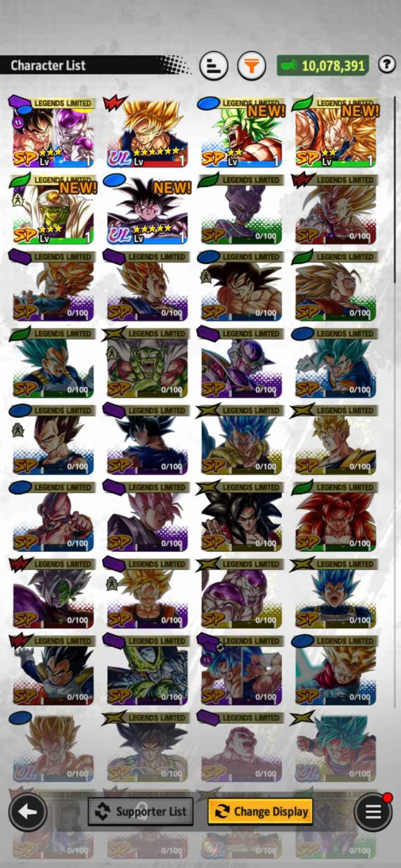Select the NEW green Broly card
Viewport: 401px width, 868px height.
click(x=241, y=133)
